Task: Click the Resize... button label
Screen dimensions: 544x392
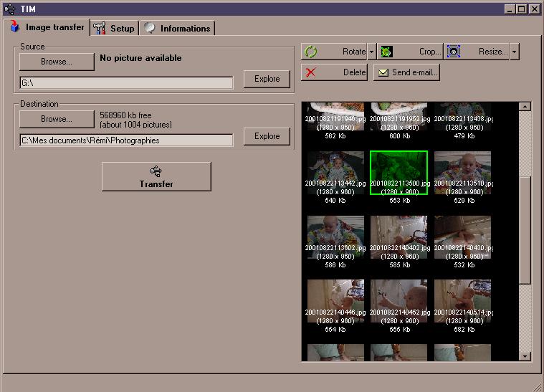Action: click(493, 52)
